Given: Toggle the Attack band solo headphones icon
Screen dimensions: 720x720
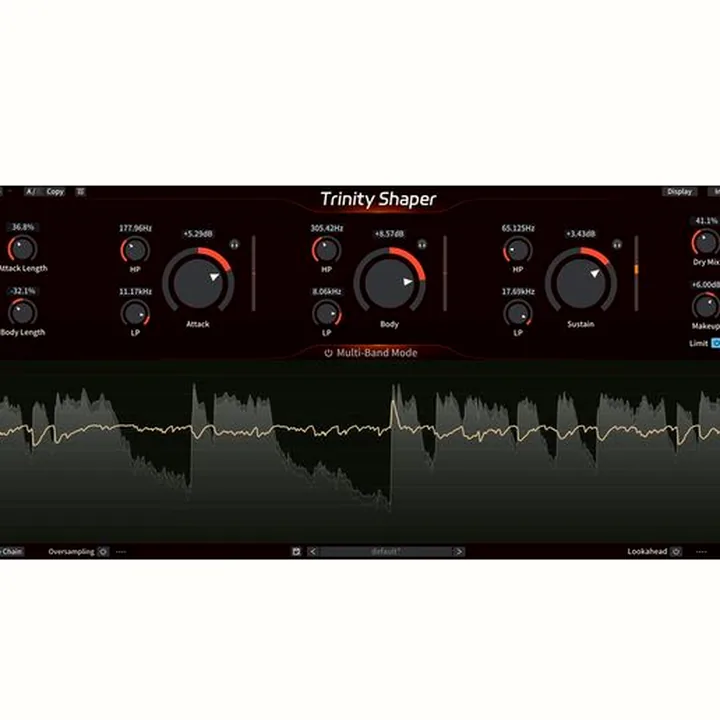Looking at the screenshot, I should 234,244.
